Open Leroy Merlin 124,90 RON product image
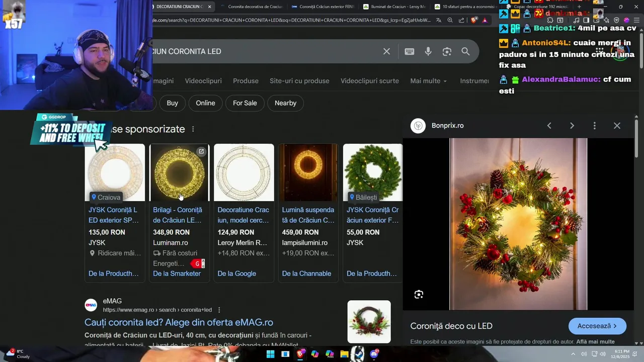Screen dimensions: 644x362 click(x=244, y=172)
